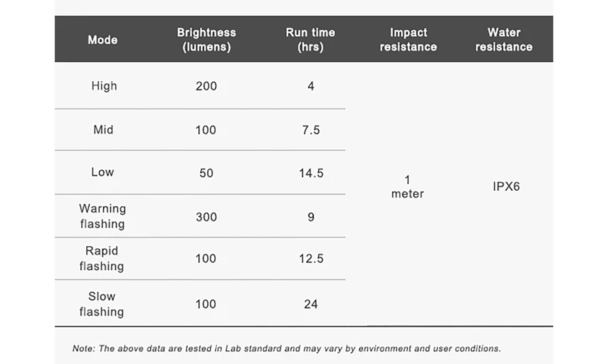The height and width of the screenshot is (364, 608).
Task: Select the High mode cell
Action: [x=104, y=86]
